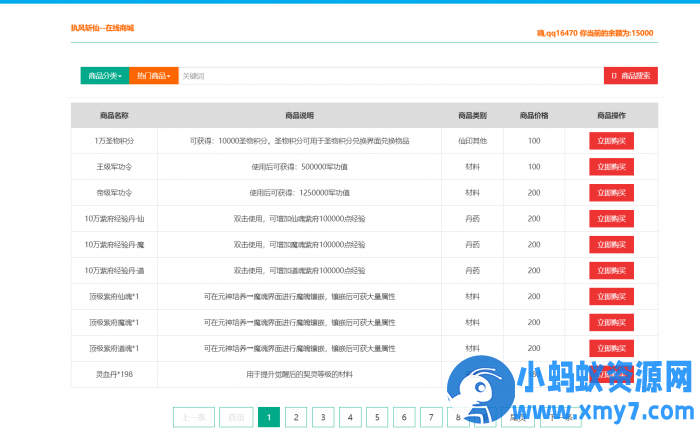Purchase 10万紫府经验丹-仙
The height and width of the screenshot is (441, 700).
tap(611, 219)
